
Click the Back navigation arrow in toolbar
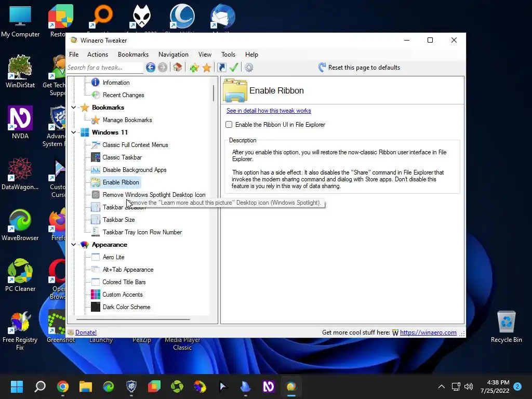pos(151,68)
